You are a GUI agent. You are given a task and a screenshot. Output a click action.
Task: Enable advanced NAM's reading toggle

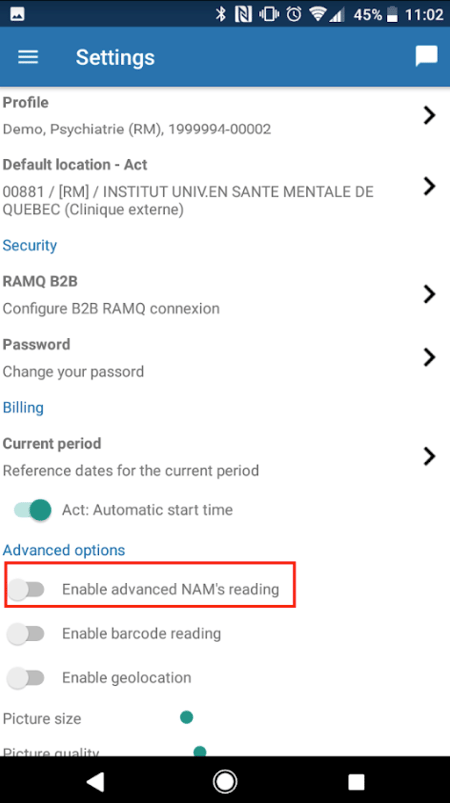pos(26,589)
